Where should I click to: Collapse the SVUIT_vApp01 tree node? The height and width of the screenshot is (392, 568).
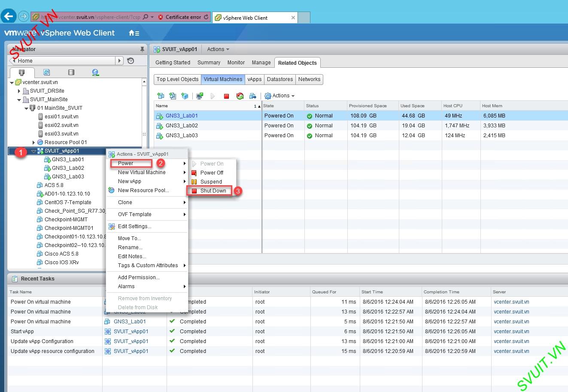(x=33, y=151)
